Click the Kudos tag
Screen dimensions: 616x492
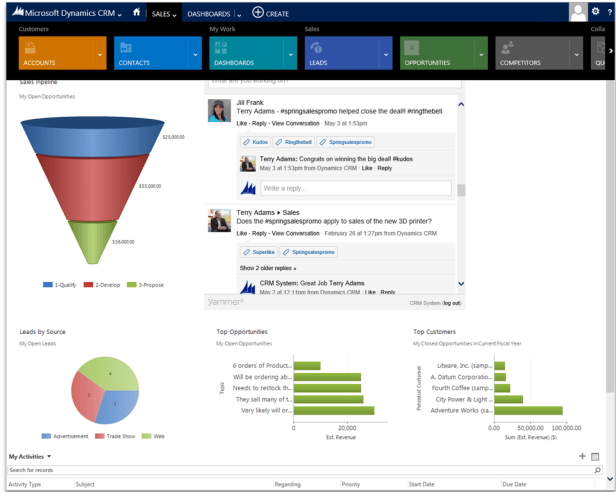tap(255, 142)
